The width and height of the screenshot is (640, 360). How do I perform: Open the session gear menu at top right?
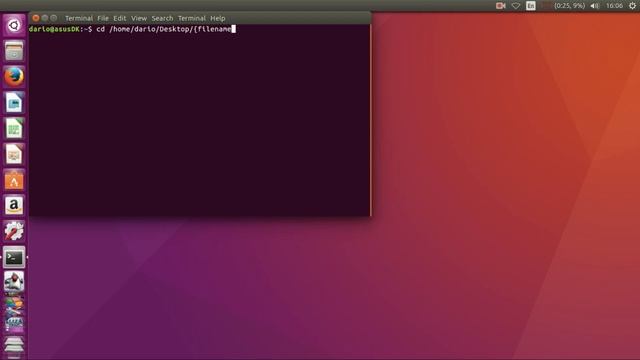pos(632,6)
